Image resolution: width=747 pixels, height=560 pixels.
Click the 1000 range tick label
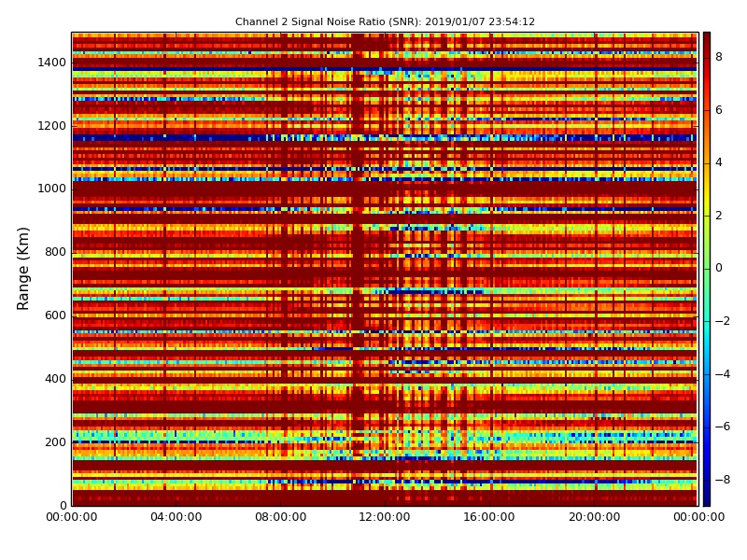point(52,189)
